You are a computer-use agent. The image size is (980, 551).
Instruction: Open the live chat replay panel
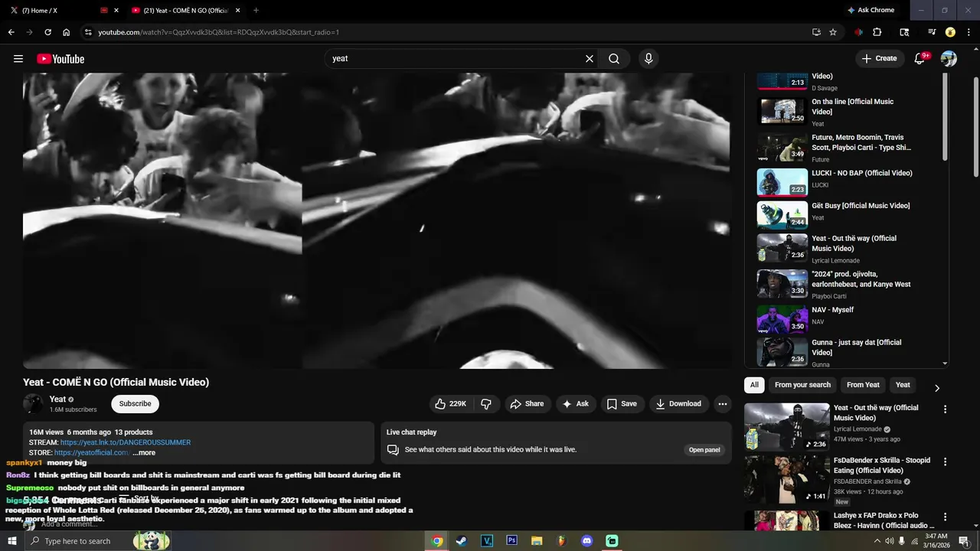click(704, 450)
